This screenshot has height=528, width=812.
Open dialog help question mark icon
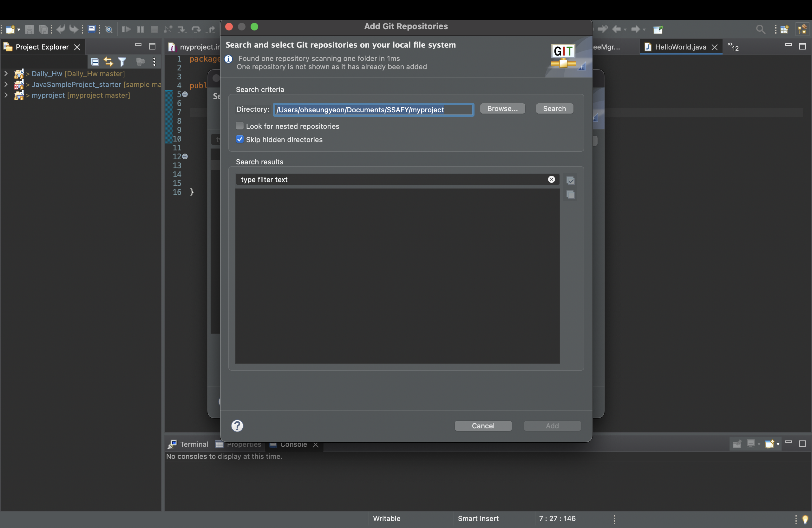tap(237, 426)
